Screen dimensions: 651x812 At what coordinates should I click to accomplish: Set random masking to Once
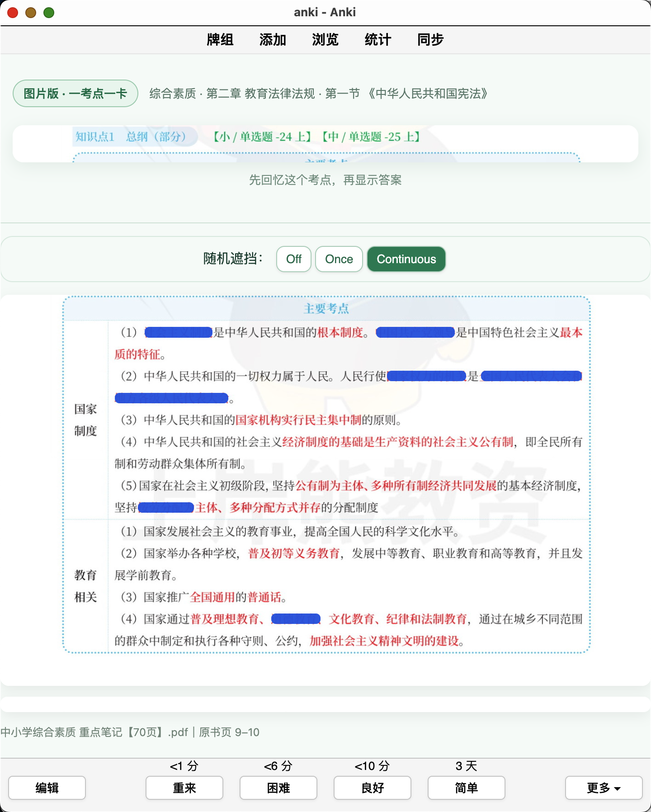tap(339, 259)
